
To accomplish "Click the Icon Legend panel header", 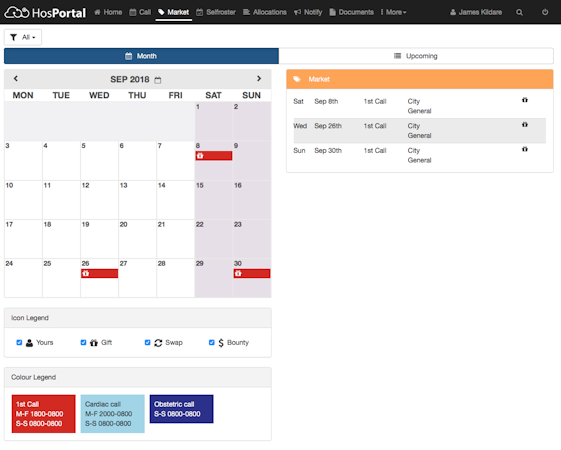I will tap(138, 318).
